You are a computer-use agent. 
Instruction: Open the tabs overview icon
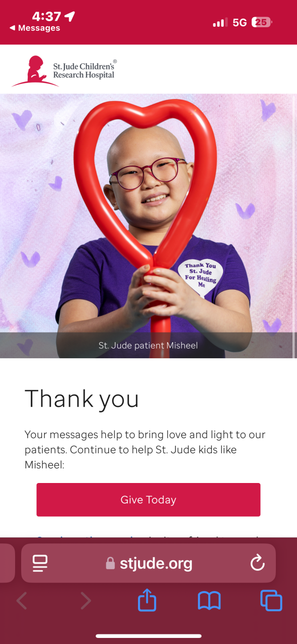pos(271,601)
